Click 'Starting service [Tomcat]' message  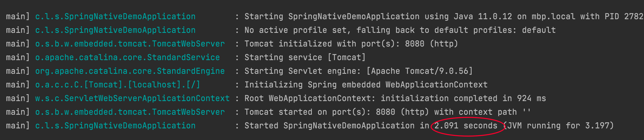point(305,57)
